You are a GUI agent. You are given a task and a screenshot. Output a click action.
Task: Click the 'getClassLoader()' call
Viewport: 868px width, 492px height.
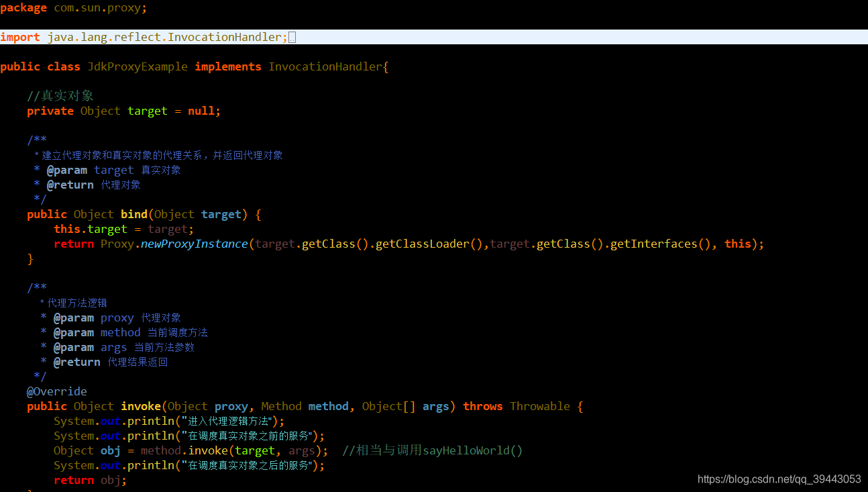tap(429, 244)
